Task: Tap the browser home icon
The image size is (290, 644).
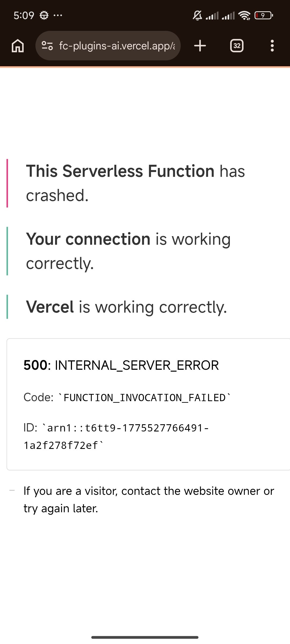Action: pyautogui.click(x=18, y=46)
